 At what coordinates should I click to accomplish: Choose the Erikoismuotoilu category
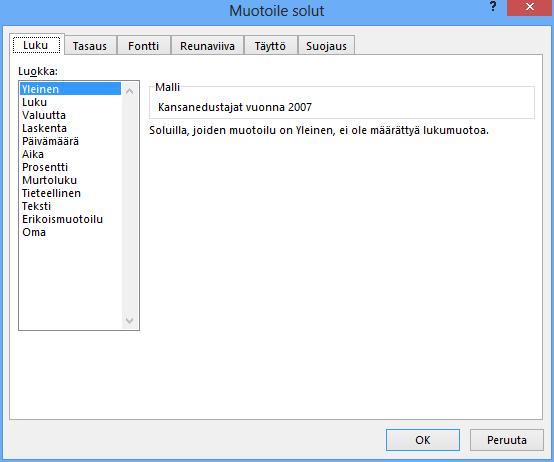(70, 219)
